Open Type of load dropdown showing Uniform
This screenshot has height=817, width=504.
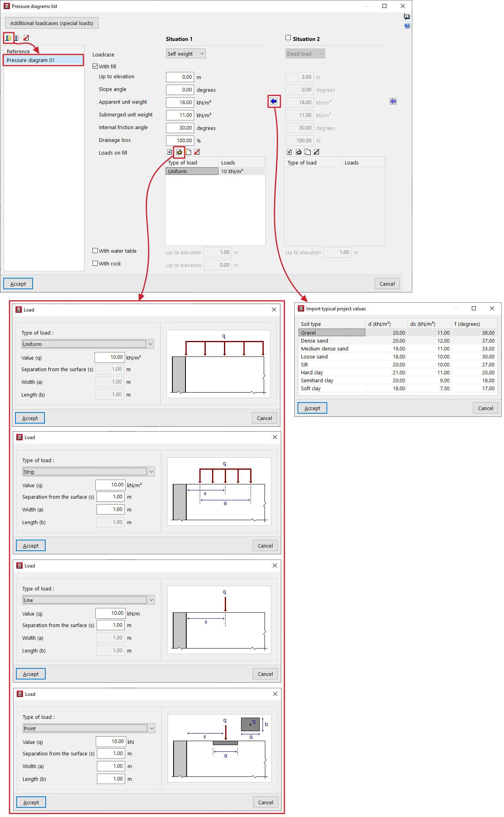pyautogui.click(x=88, y=344)
